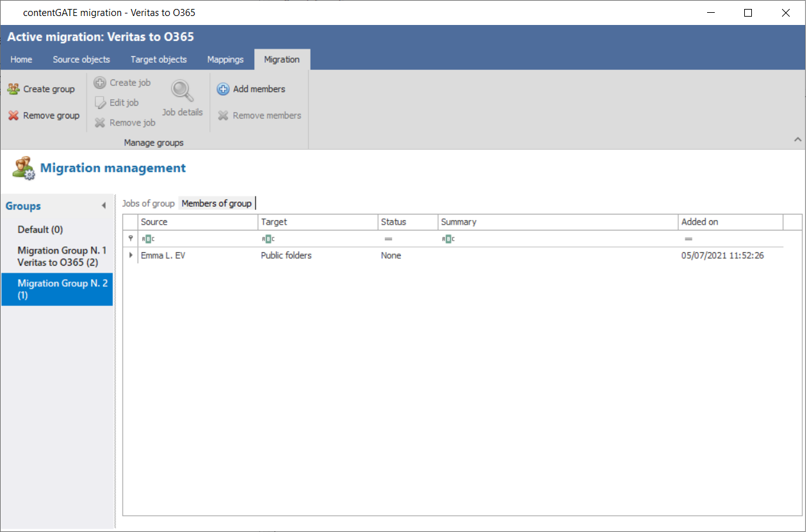The width and height of the screenshot is (807, 532).
Task: Click the Add members plus icon
Action: coord(223,89)
